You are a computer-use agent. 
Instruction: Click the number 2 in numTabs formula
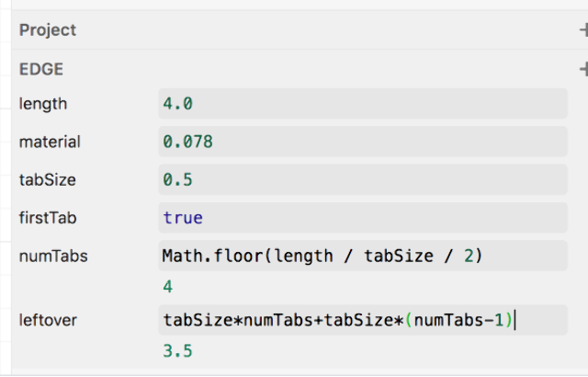tap(468, 256)
